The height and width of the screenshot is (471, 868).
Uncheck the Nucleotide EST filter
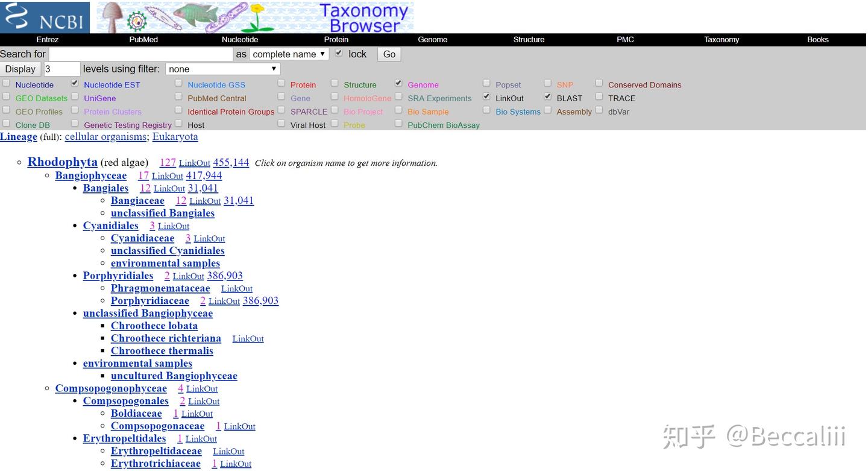75,83
